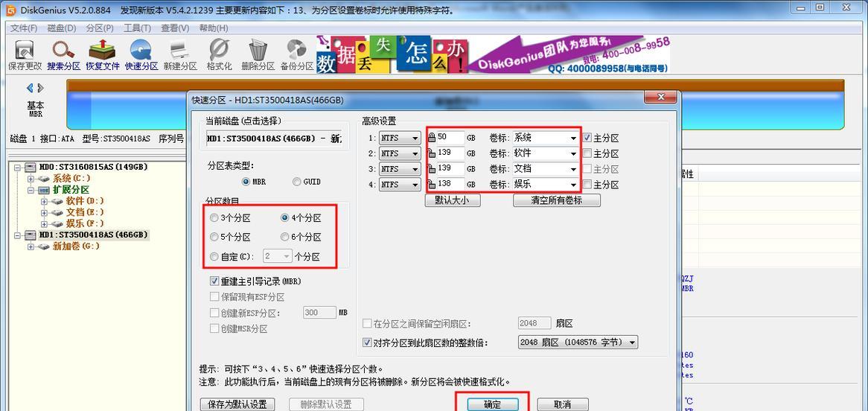The height and width of the screenshot is (411, 868).
Task: Toggle 主分区 checkbox for partition 1
Action: click(587, 137)
